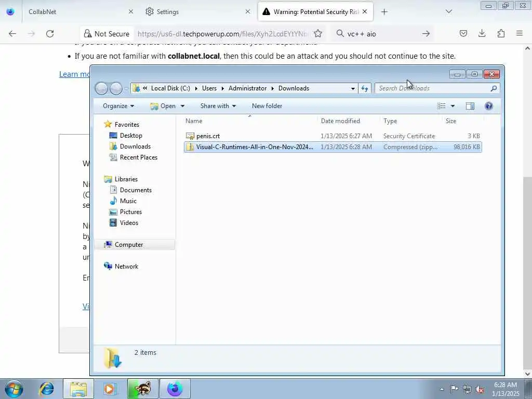Focus the Firefox URL address field
The image size is (532, 399).
click(x=222, y=34)
